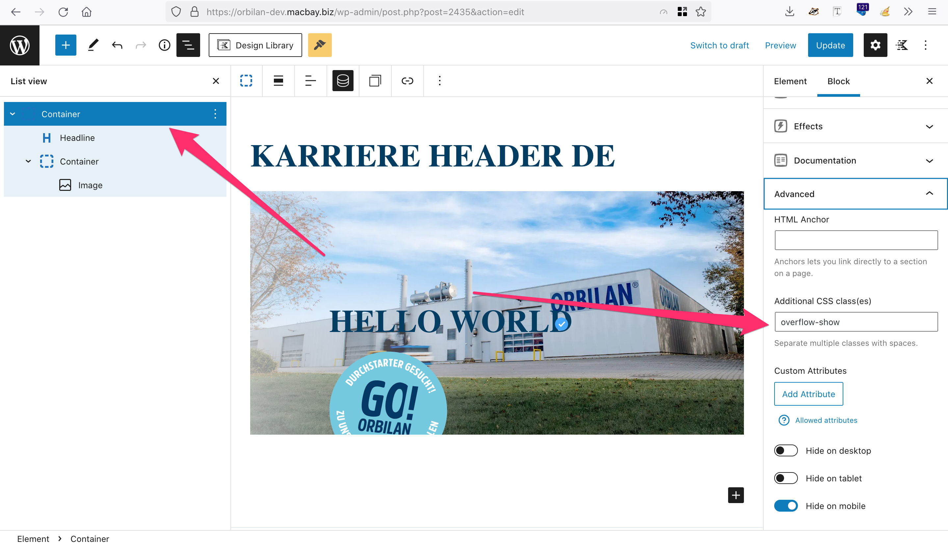The height and width of the screenshot is (560, 948).
Task: Go to browser home page
Action: coord(87,12)
